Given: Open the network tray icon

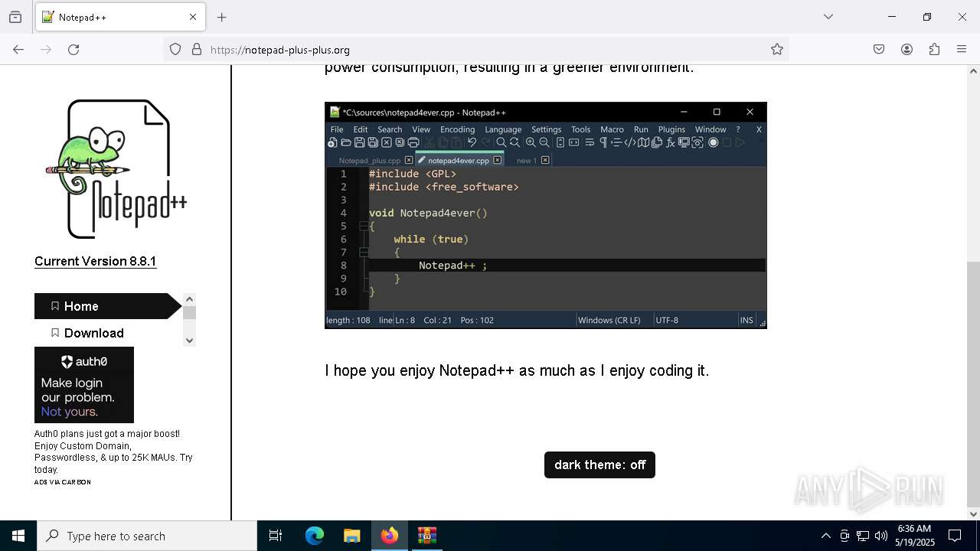Looking at the screenshot, I should [863, 536].
